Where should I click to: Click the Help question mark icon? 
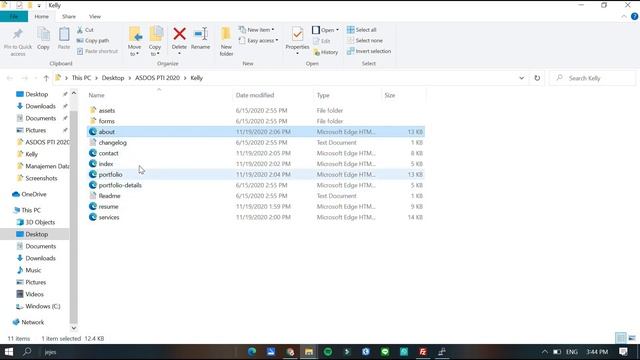(634, 16)
